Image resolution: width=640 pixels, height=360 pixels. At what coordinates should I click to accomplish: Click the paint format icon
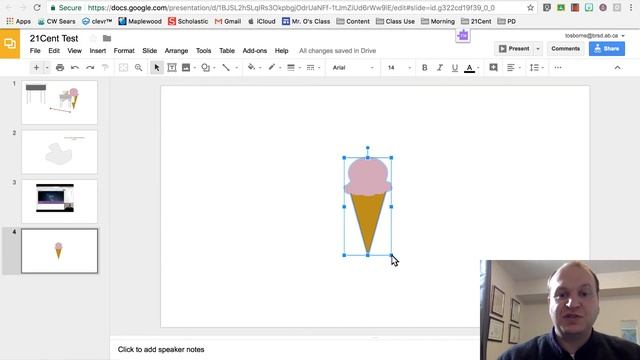pyautogui.click(x=105, y=68)
